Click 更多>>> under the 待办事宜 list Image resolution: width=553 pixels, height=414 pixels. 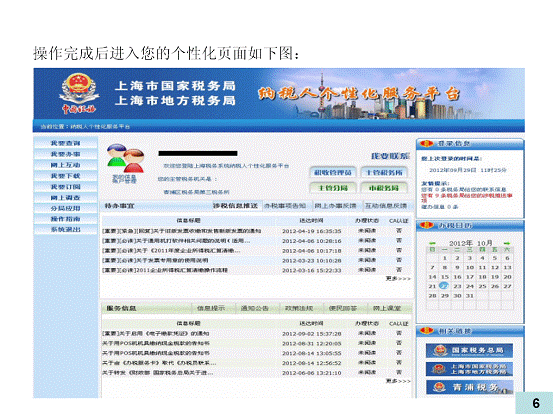click(x=398, y=279)
